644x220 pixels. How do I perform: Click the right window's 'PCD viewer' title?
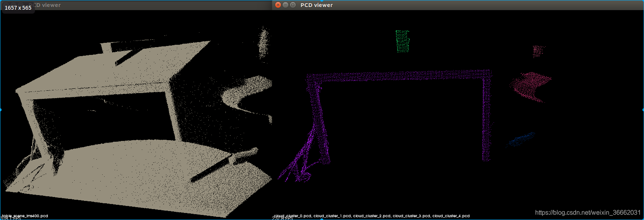coord(316,5)
